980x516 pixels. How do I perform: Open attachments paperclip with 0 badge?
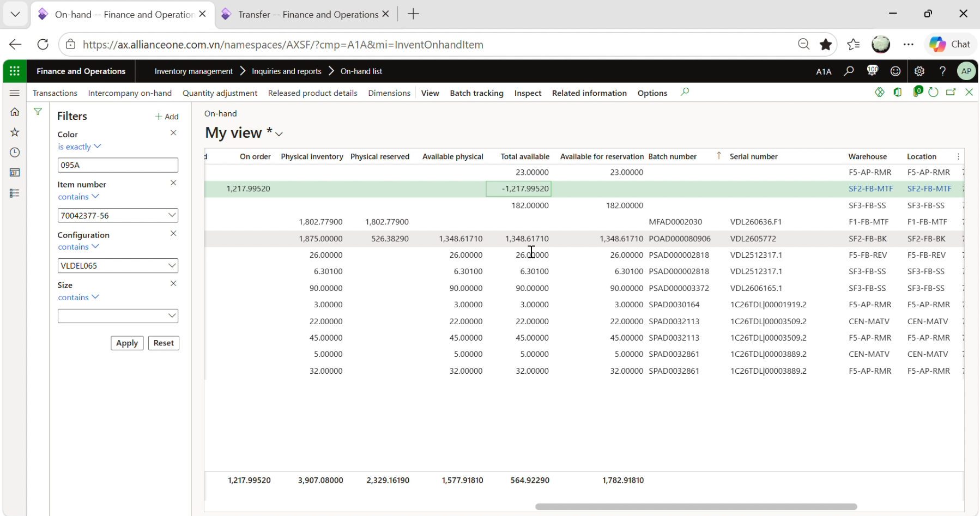click(917, 92)
